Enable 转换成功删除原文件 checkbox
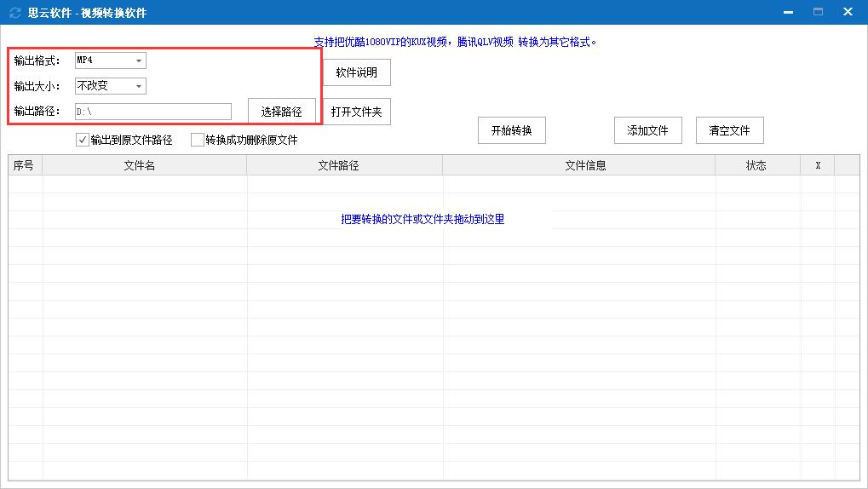Viewport: 868px width, 489px height. pos(197,140)
